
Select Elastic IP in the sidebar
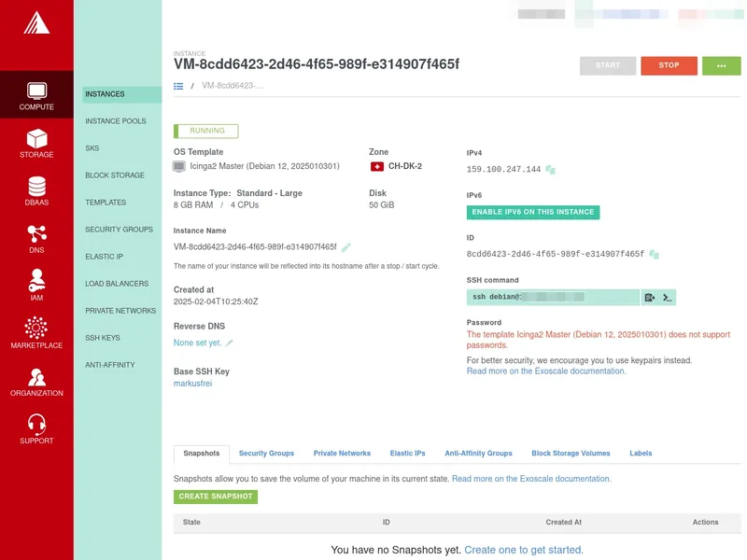click(x=105, y=257)
